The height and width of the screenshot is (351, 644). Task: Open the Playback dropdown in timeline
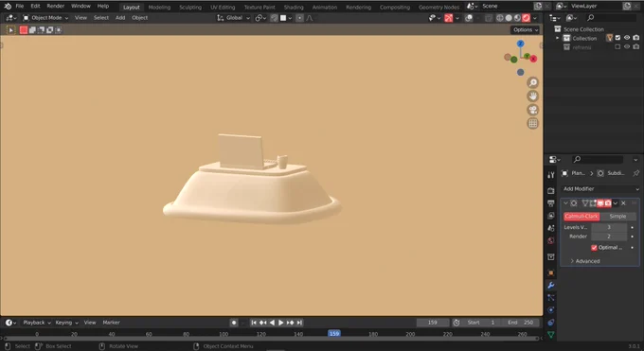[x=37, y=323]
